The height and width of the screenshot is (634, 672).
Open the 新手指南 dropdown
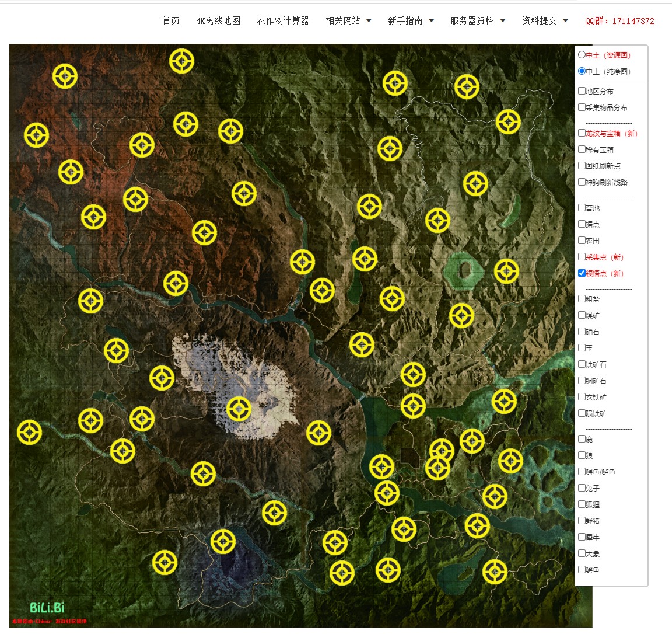coord(411,20)
